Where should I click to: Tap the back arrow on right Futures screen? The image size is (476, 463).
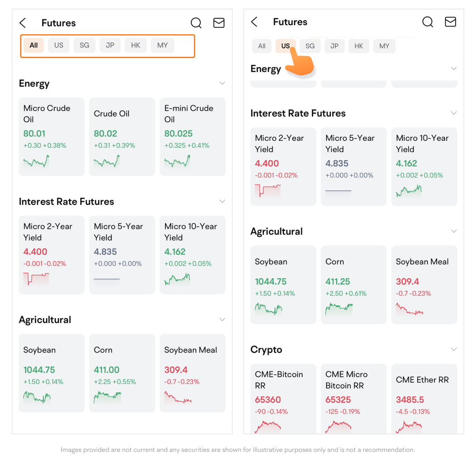point(254,22)
